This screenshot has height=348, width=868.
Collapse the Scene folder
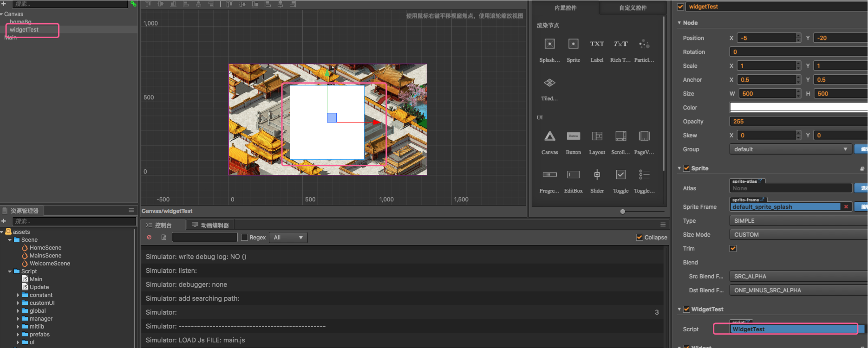pyautogui.click(x=10, y=240)
